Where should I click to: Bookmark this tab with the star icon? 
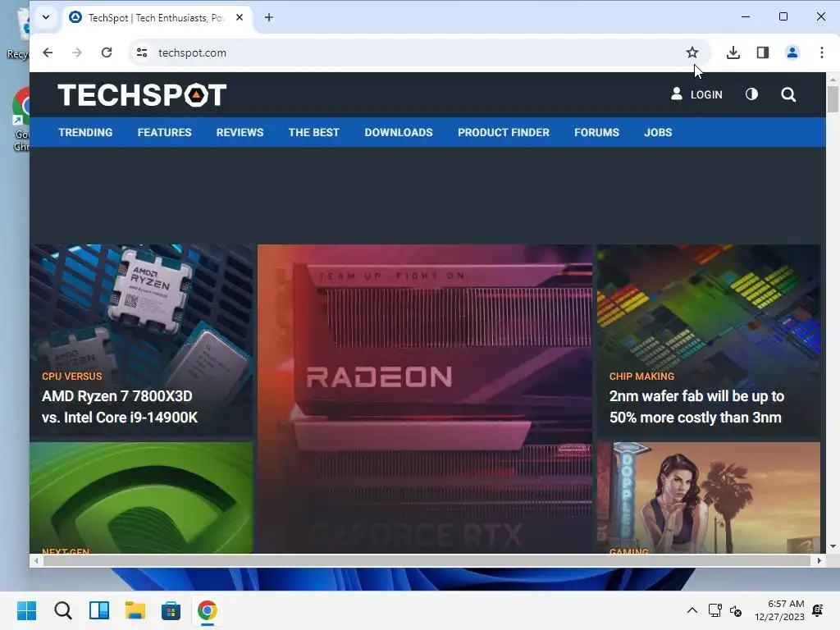(x=692, y=52)
